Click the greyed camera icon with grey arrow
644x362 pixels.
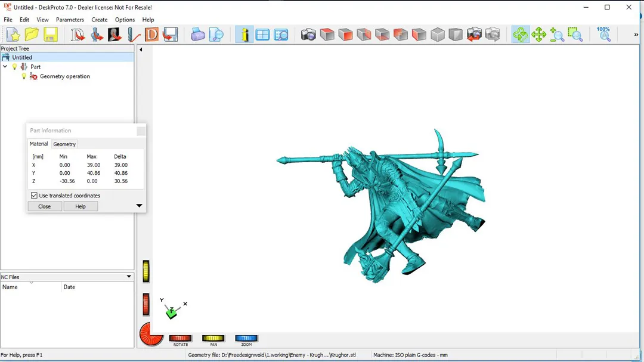pyautogui.click(x=493, y=35)
